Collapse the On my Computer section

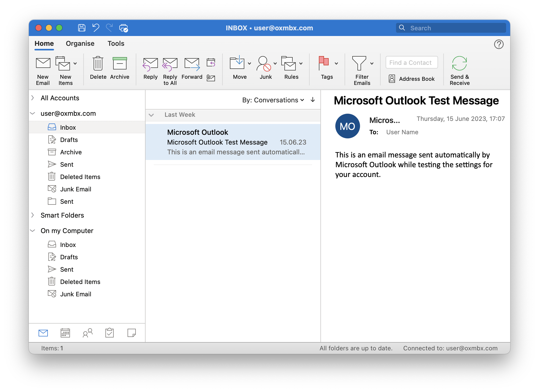click(33, 231)
